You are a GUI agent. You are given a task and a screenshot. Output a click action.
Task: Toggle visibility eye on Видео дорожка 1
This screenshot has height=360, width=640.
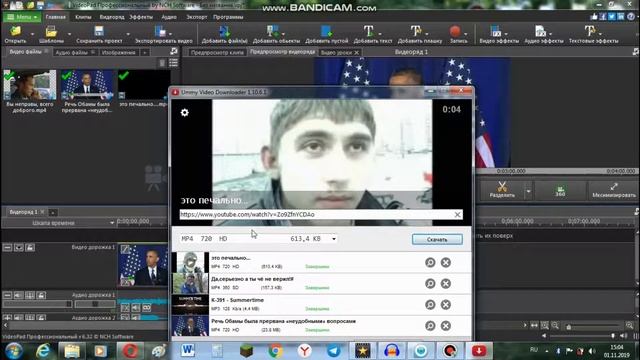tap(19, 248)
